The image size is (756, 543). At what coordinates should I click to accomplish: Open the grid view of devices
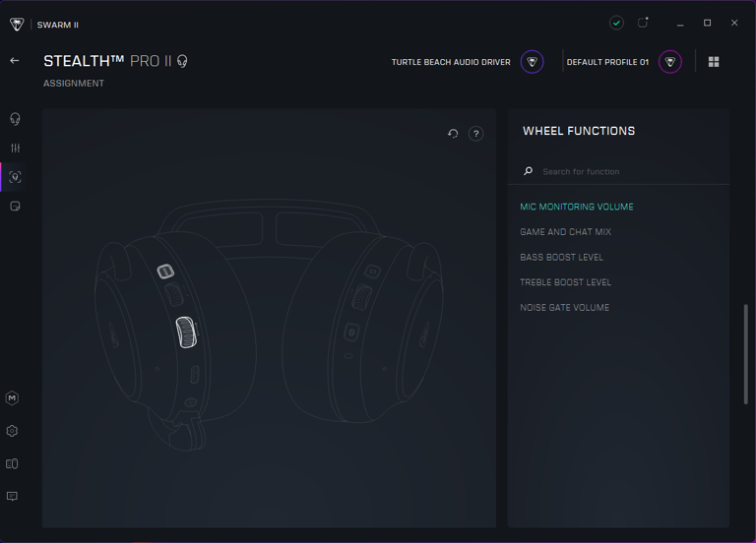coord(714,62)
